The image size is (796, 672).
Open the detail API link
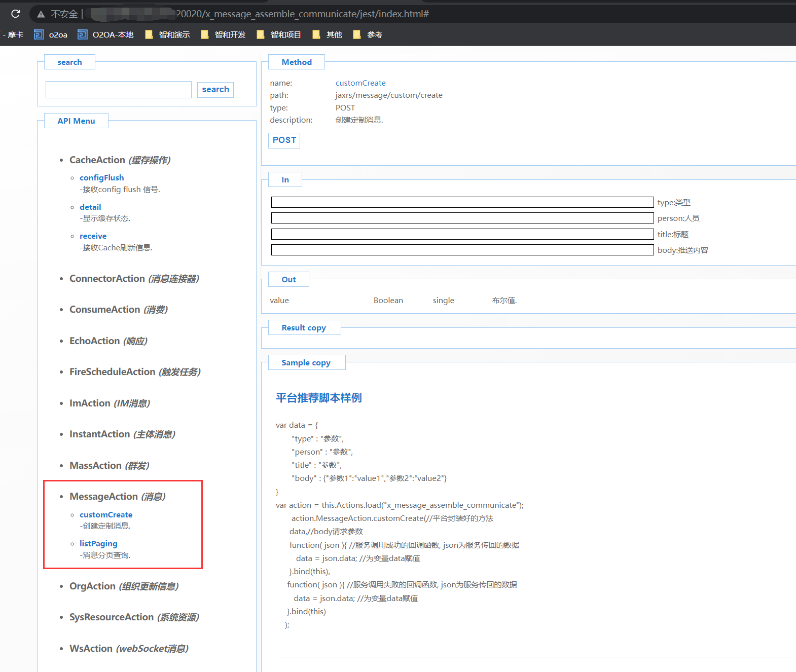point(90,207)
